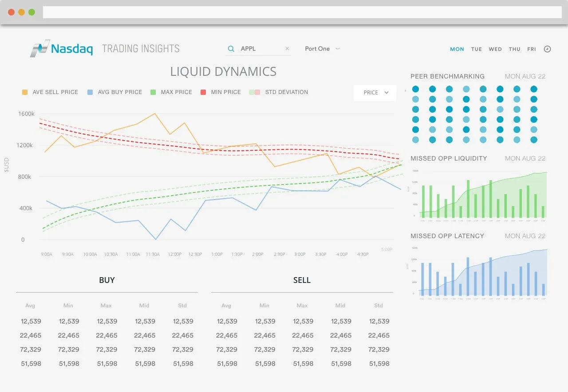The height and width of the screenshot is (392, 568).
Task: Click the MISSED OPP LIQUIDITY title
Action: pos(449,158)
